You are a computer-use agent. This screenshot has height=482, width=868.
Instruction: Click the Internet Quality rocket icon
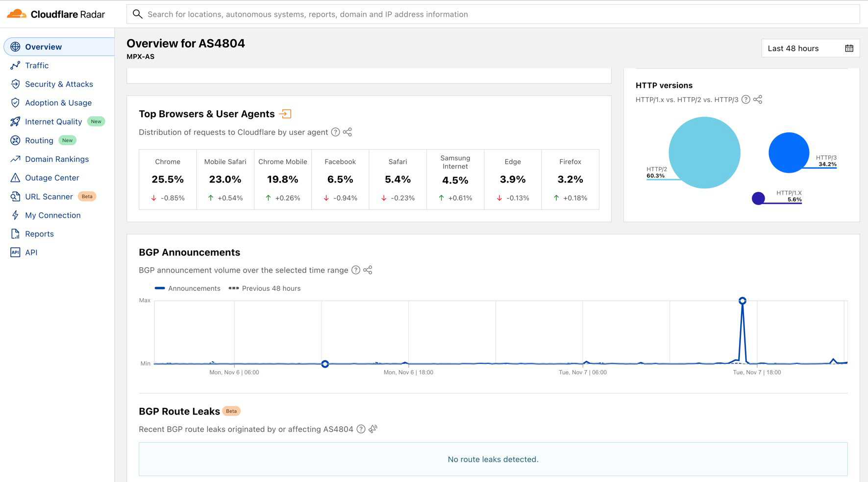(x=15, y=122)
